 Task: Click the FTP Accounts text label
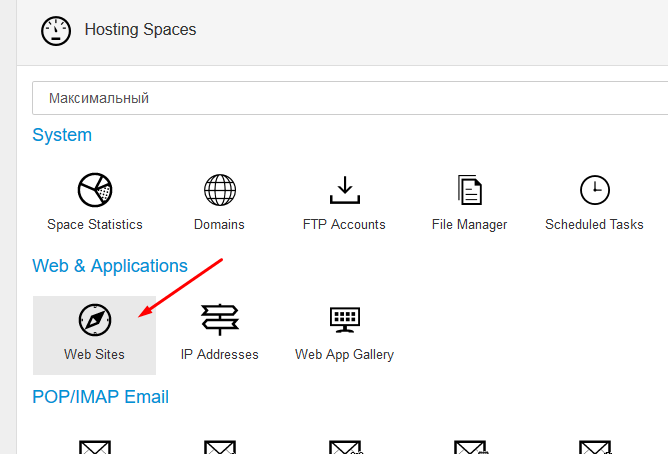click(x=344, y=224)
